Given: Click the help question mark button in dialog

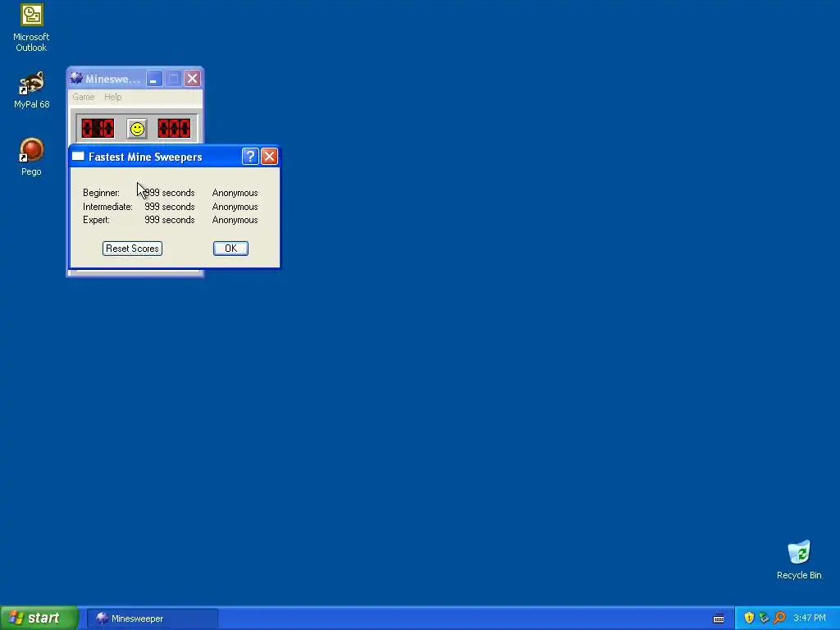Looking at the screenshot, I should click(250, 157).
